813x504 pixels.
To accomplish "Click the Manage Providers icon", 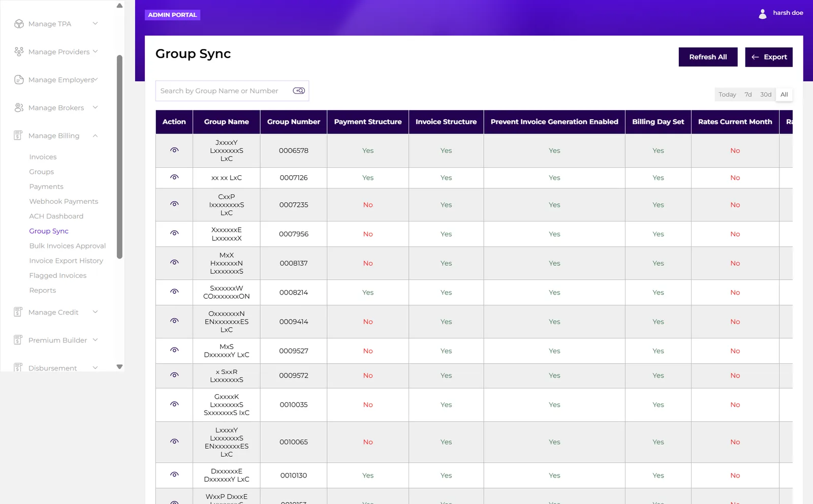I will [x=19, y=52].
